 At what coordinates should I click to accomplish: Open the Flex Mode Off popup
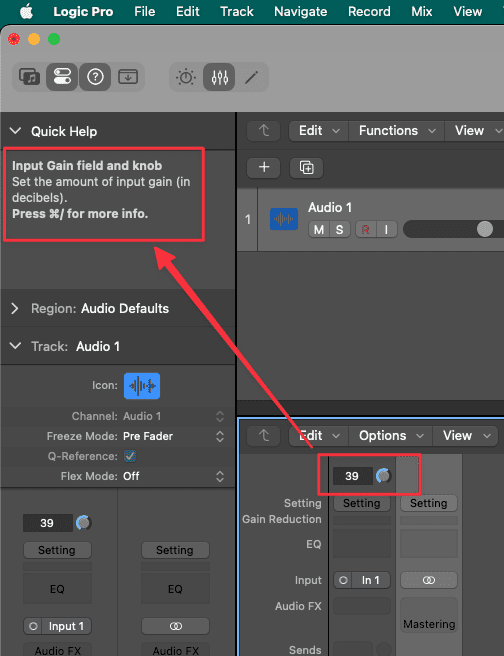pos(173,476)
